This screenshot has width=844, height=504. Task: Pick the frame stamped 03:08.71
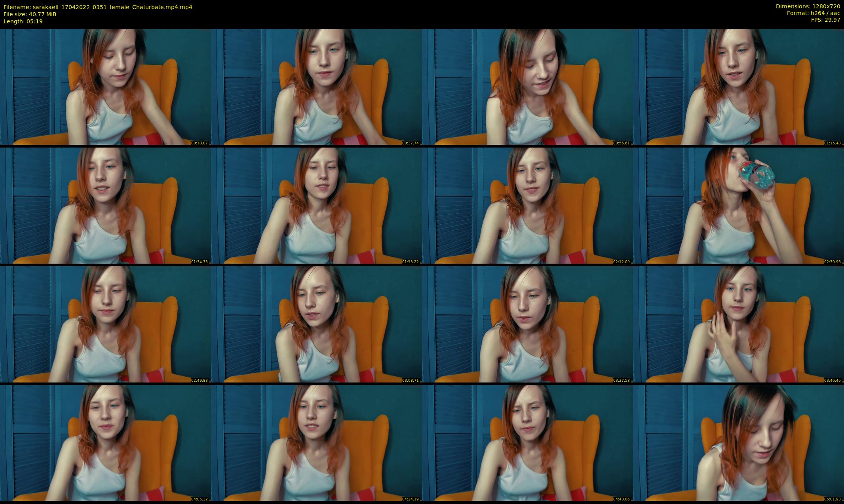coord(316,324)
